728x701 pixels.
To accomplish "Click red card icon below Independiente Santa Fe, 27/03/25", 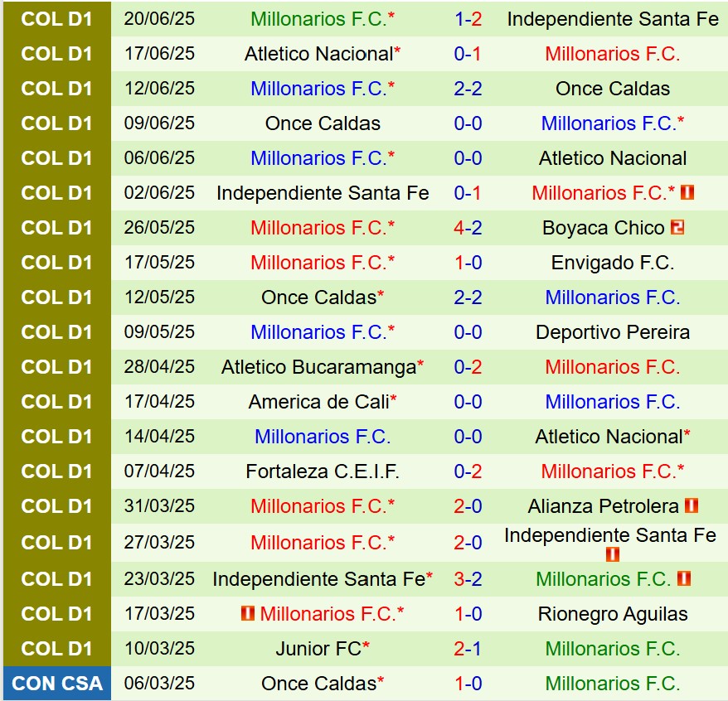I will click(x=613, y=554).
